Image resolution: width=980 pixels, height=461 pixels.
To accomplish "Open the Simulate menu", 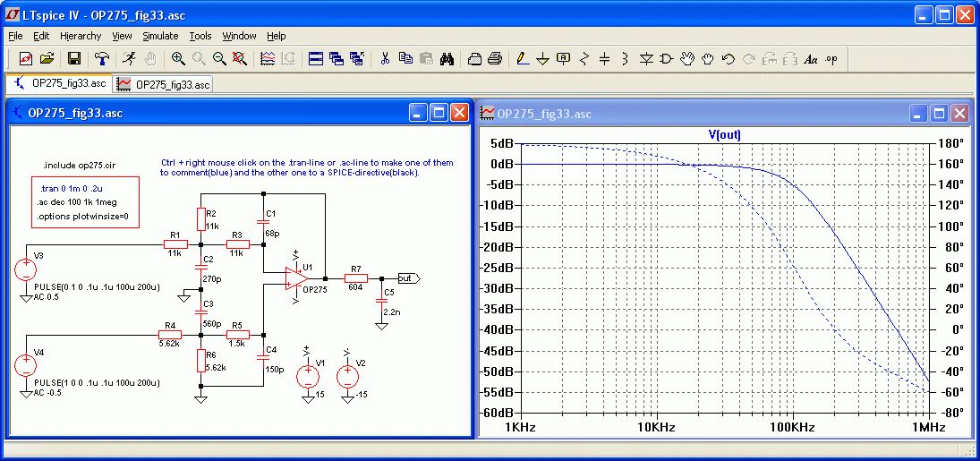I will (160, 36).
